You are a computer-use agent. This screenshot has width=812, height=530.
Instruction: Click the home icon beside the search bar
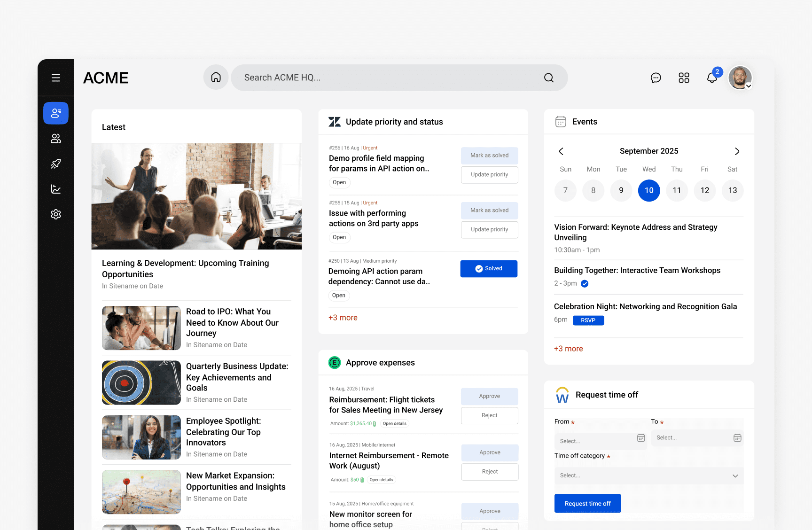[x=216, y=78]
